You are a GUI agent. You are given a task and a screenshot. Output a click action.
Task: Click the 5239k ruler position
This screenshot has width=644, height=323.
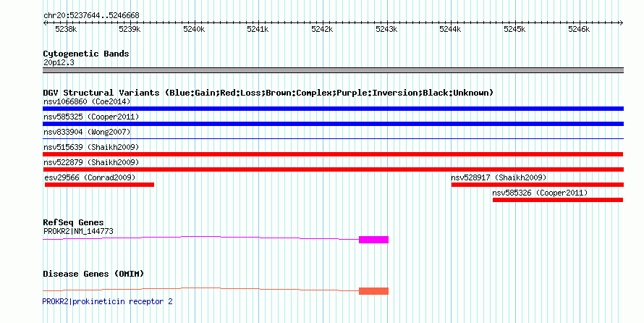click(130, 29)
